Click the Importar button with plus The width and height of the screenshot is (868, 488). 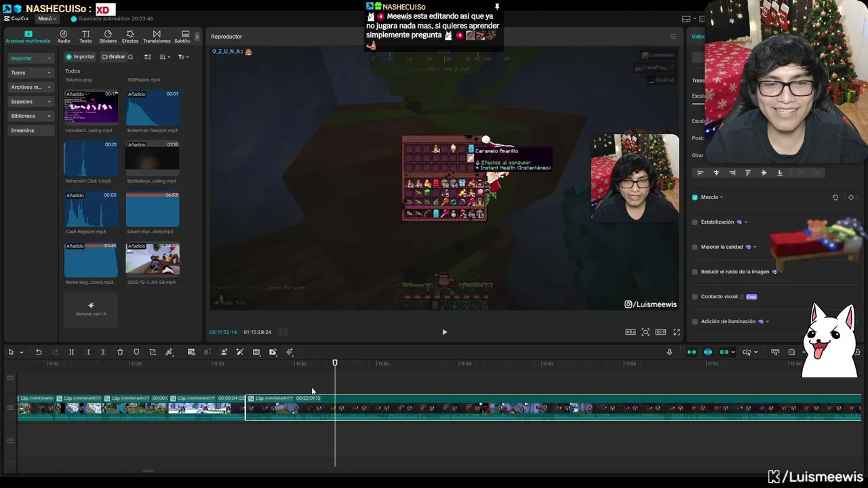pyautogui.click(x=80, y=57)
